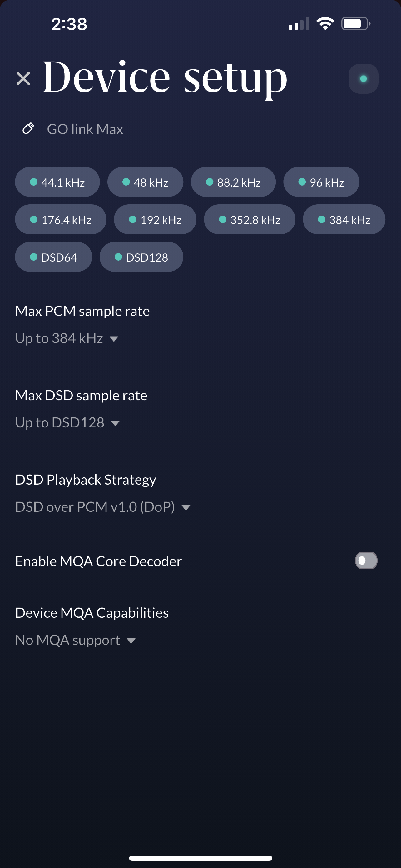This screenshot has width=401, height=868.
Task: Tap the GO link Max device name
Action: [x=85, y=129]
